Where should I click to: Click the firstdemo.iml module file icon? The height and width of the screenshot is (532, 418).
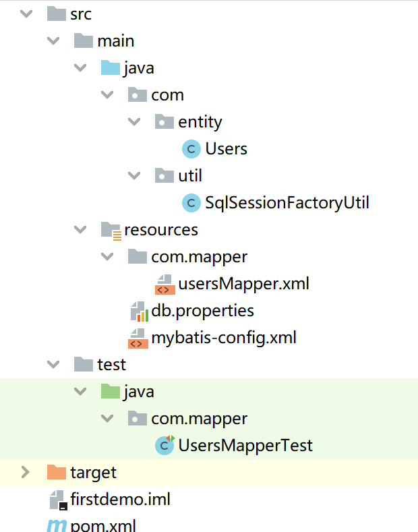click(x=57, y=500)
